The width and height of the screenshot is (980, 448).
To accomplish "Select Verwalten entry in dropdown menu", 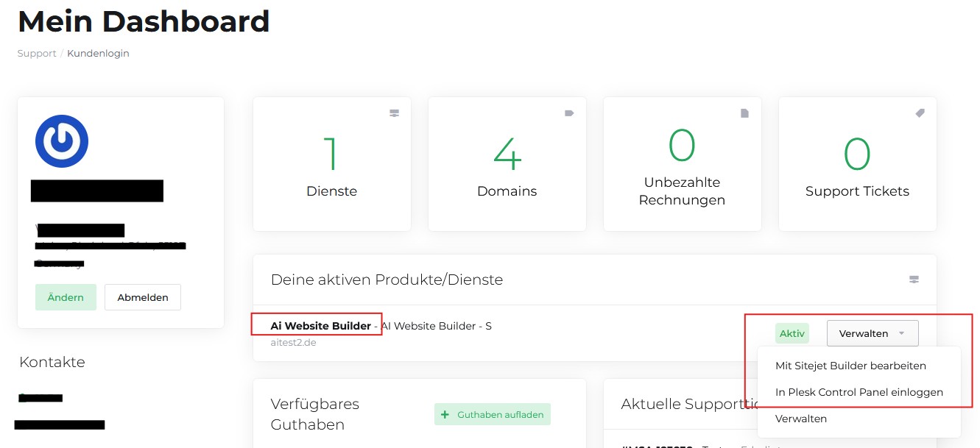I will tap(801, 419).
